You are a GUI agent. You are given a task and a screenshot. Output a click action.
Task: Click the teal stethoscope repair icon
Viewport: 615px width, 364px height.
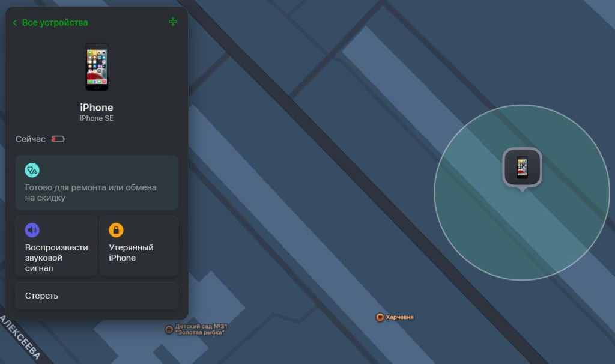32,170
